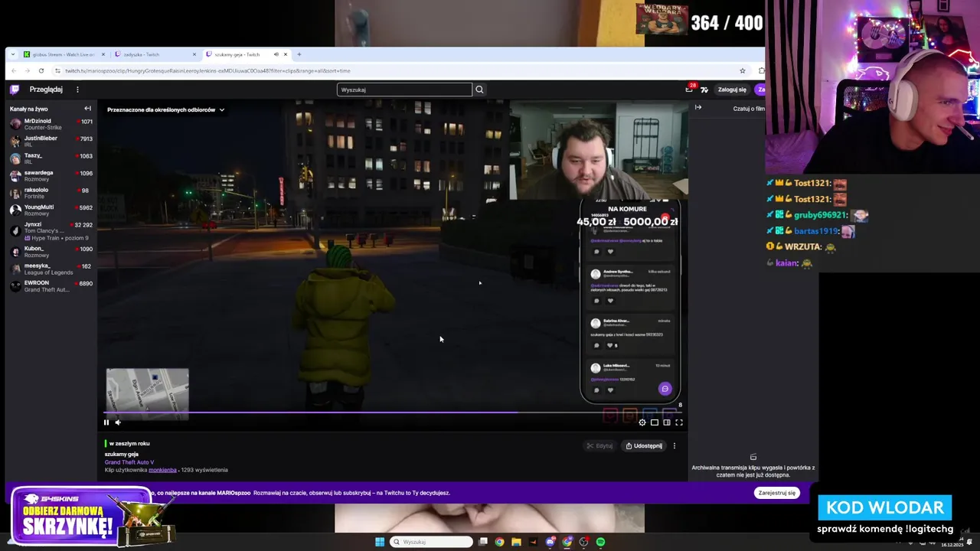Click the Windows taskbar search box
This screenshot has height=551, width=980.
(x=432, y=542)
